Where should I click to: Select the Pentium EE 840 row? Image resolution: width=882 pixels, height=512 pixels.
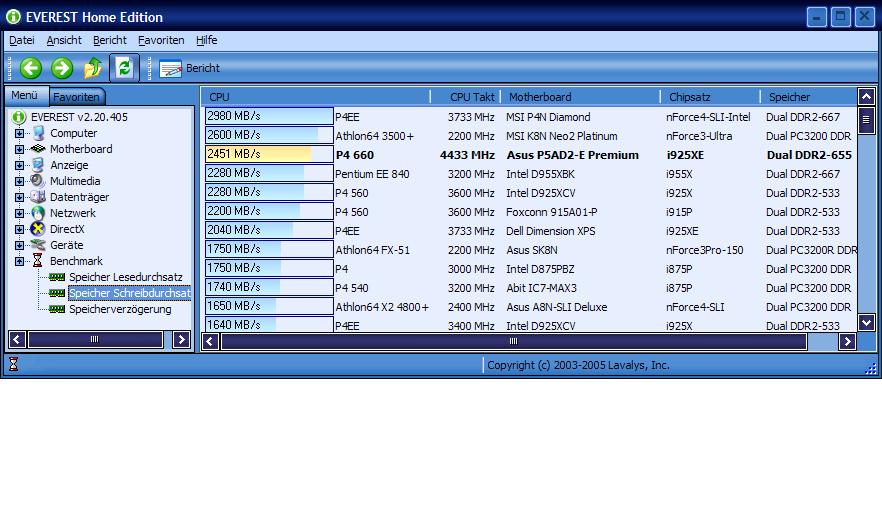pyautogui.click(x=530, y=174)
